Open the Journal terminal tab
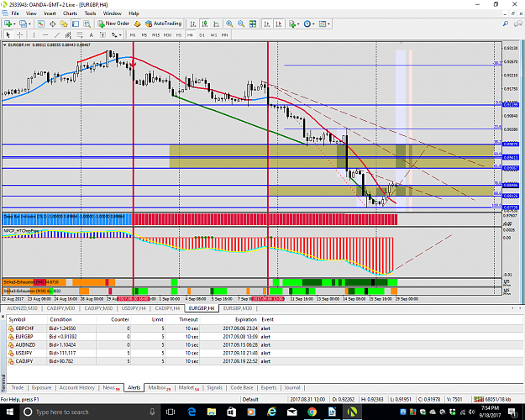Image resolution: width=525 pixels, height=420 pixels. [x=292, y=387]
